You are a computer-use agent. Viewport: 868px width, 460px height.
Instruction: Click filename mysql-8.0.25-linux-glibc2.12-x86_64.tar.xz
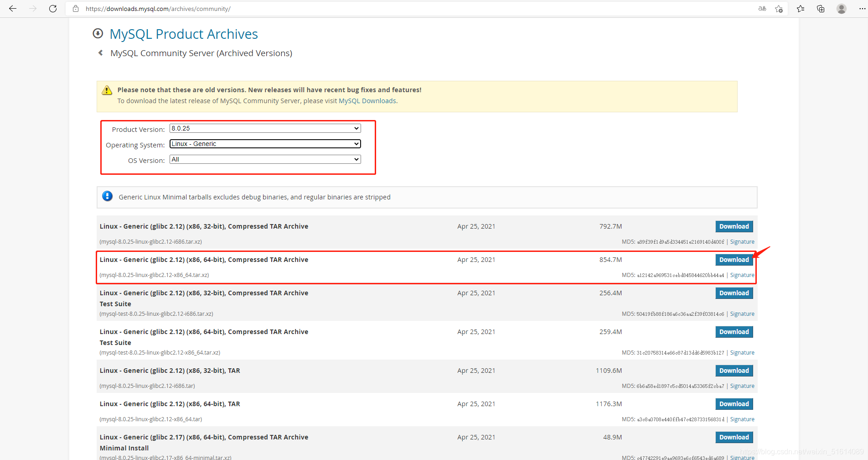coord(154,275)
